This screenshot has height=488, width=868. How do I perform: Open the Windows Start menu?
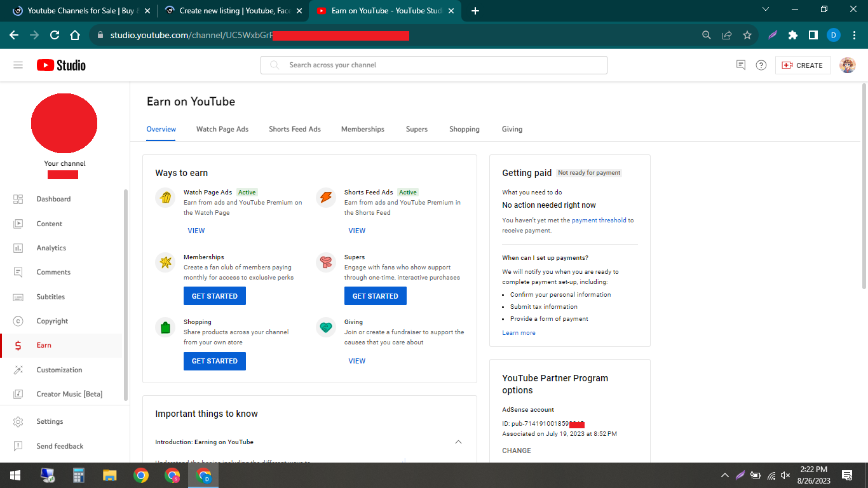coord(14,475)
